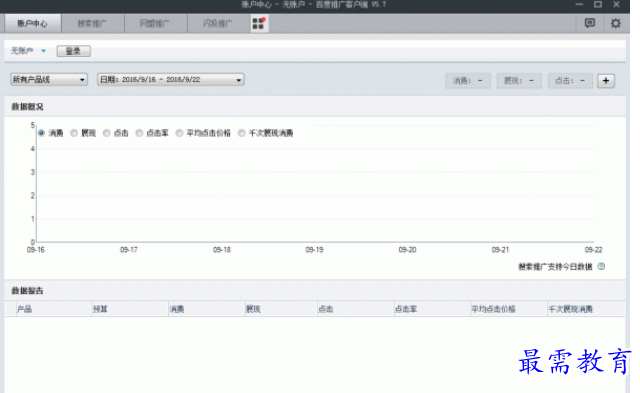Click the 09-22 axis label
640x393 pixels.
pyautogui.click(x=593, y=250)
